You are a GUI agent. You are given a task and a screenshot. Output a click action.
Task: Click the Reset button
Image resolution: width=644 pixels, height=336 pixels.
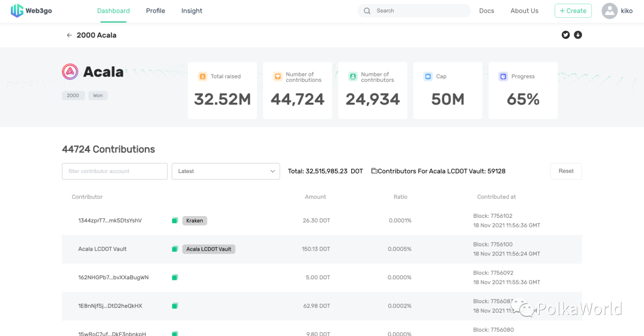click(566, 171)
